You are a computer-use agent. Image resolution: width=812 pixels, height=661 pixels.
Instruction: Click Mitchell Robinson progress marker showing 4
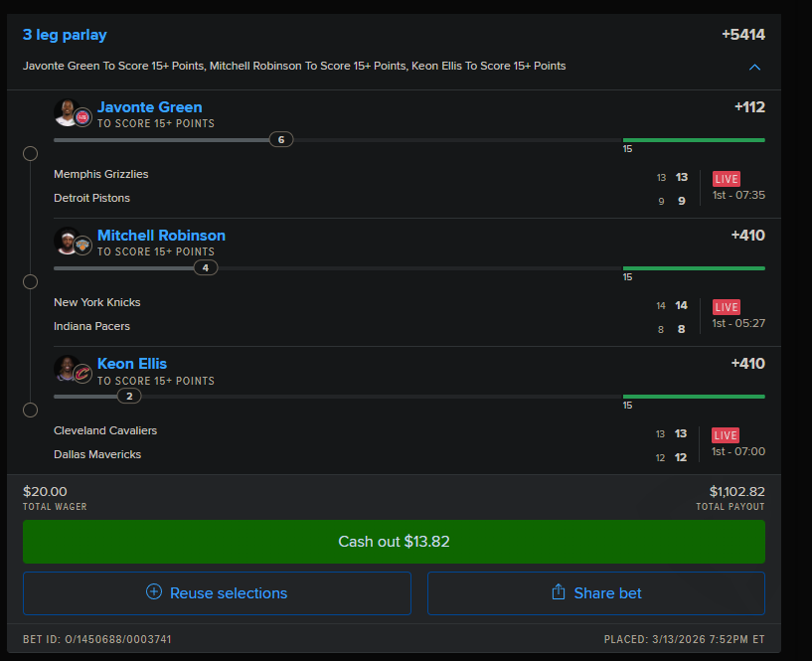[206, 267]
